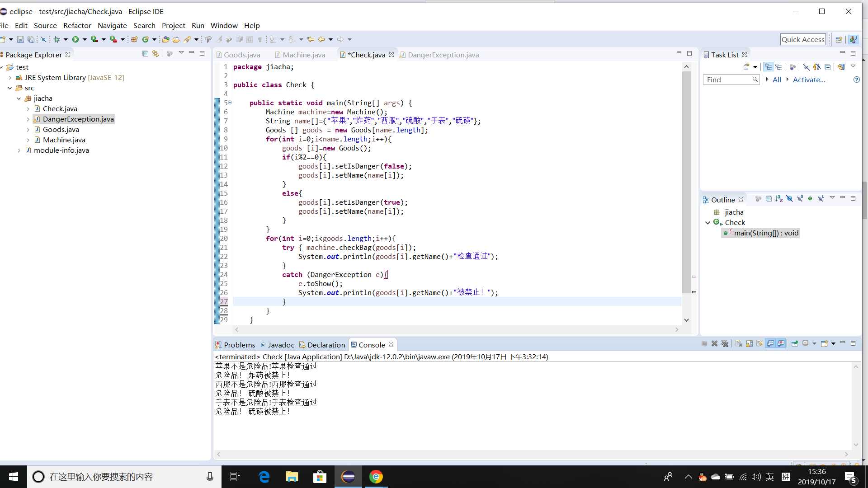Screen dimensions: 868x488
Task: Click the All link in Task List
Action: (777, 80)
